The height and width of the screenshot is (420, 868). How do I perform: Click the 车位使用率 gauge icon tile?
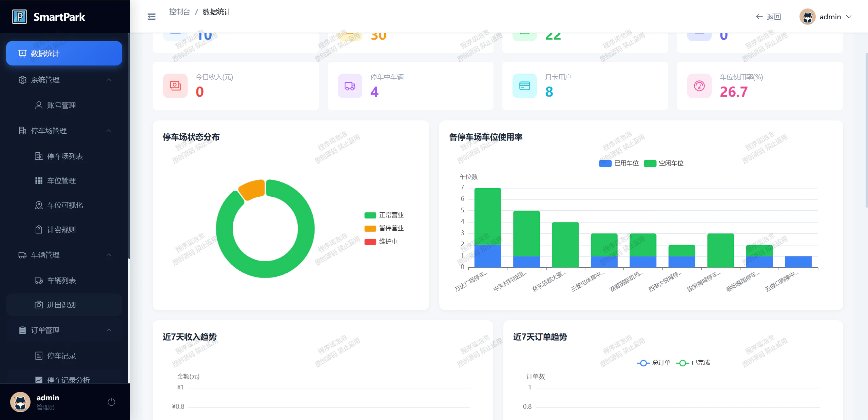click(699, 86)
